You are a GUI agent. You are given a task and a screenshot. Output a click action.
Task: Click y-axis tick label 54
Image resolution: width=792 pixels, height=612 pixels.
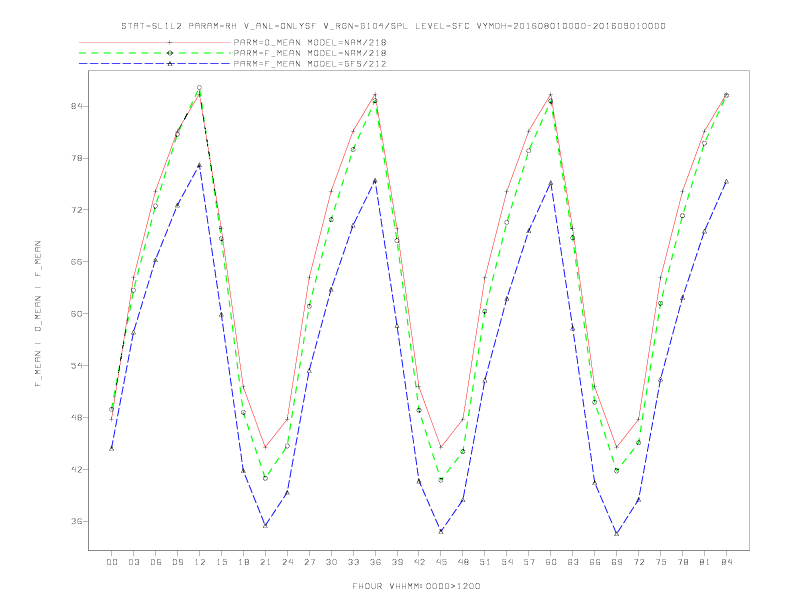76,366
